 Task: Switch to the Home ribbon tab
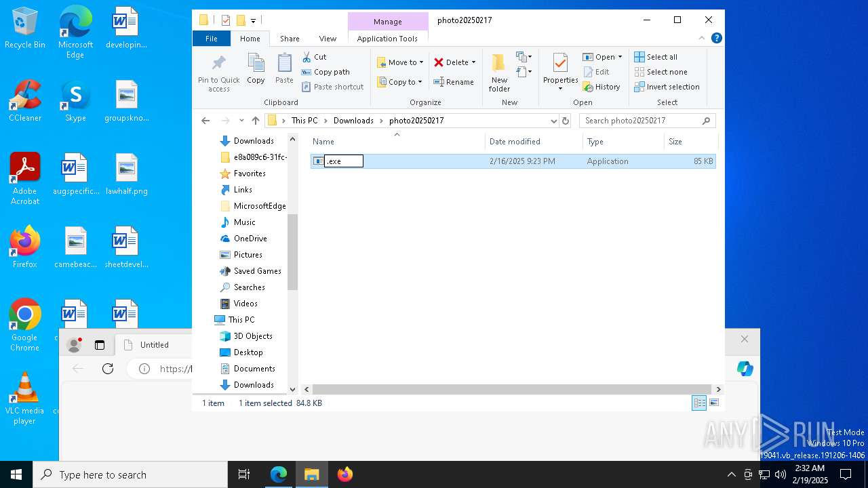point(250,39)
